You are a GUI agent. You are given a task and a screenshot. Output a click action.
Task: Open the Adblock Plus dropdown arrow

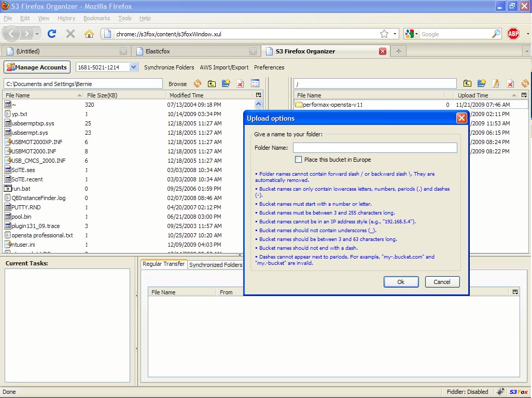[x=527, y=34]
